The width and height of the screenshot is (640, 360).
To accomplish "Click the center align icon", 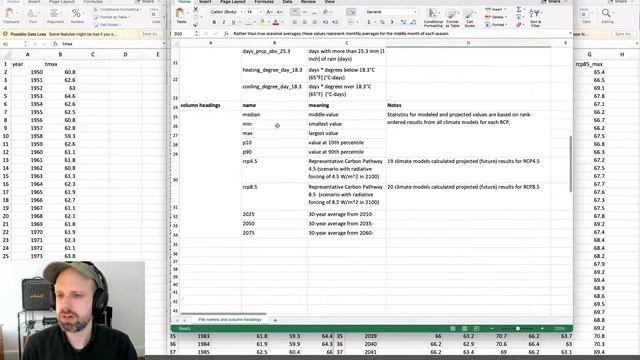I will coord(304,22).
